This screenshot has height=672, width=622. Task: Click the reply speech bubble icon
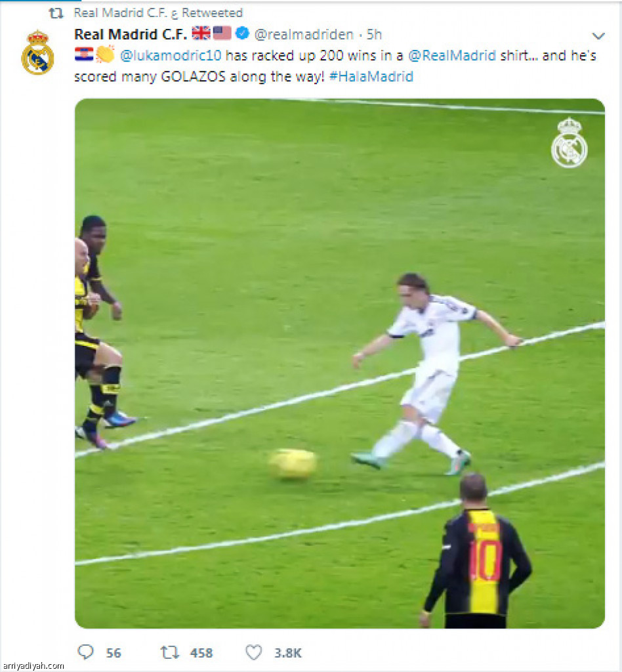(x=86, y=652)
